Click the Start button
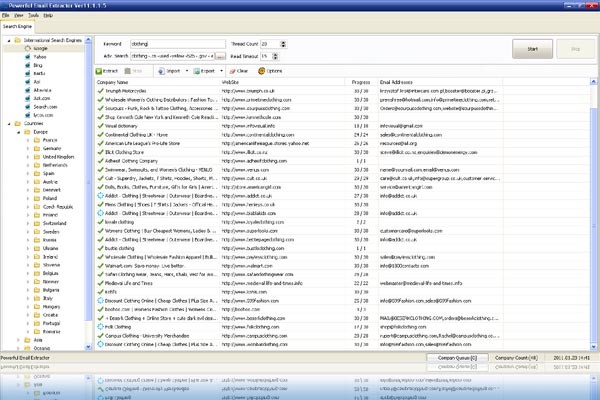Viewport: 600px width, 400px height. coord(532,49)
